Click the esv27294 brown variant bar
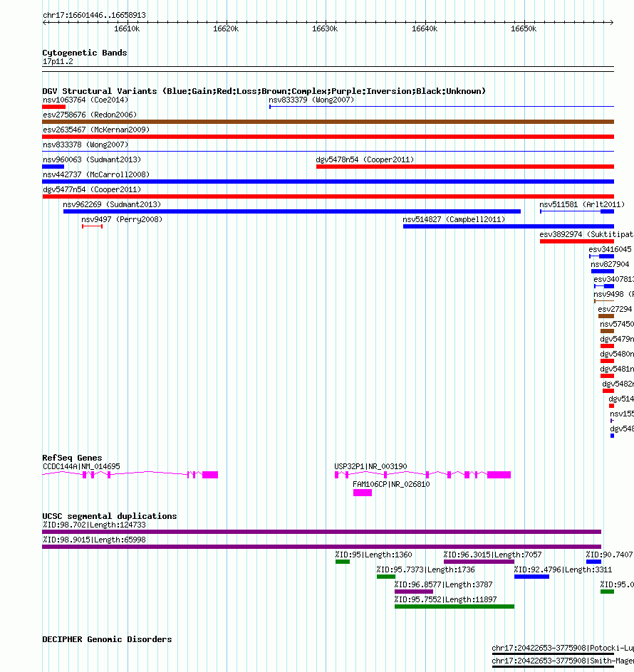 tap(606, 316)
